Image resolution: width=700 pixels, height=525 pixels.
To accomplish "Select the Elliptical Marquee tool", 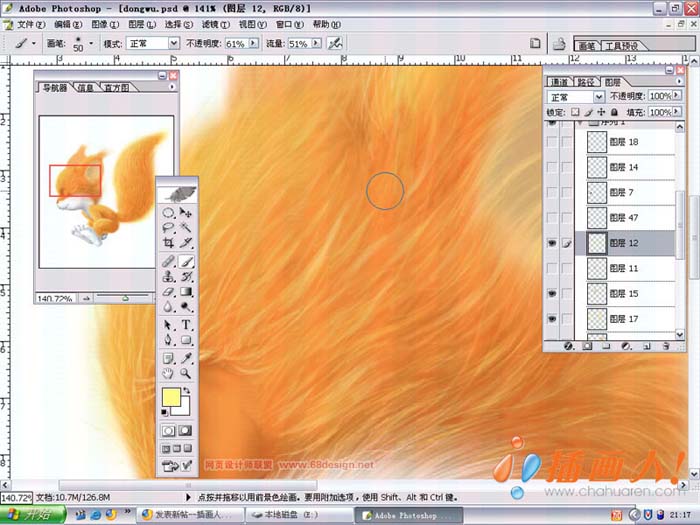I will (168, 213).
